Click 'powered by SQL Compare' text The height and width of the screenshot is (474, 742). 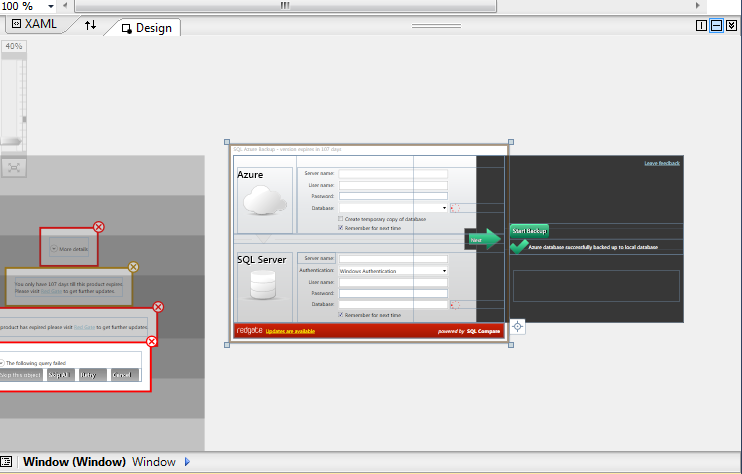click(x=469, y=331)
